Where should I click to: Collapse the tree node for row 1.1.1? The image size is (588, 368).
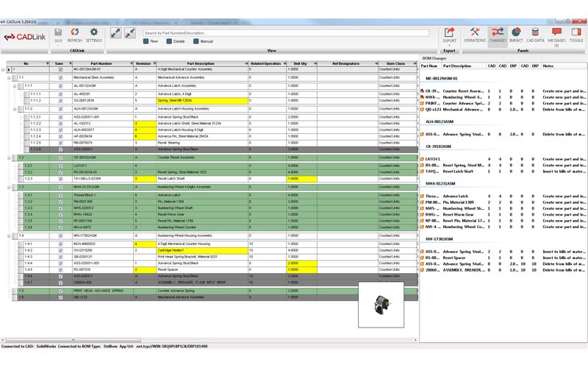click(x=15, y=86)
